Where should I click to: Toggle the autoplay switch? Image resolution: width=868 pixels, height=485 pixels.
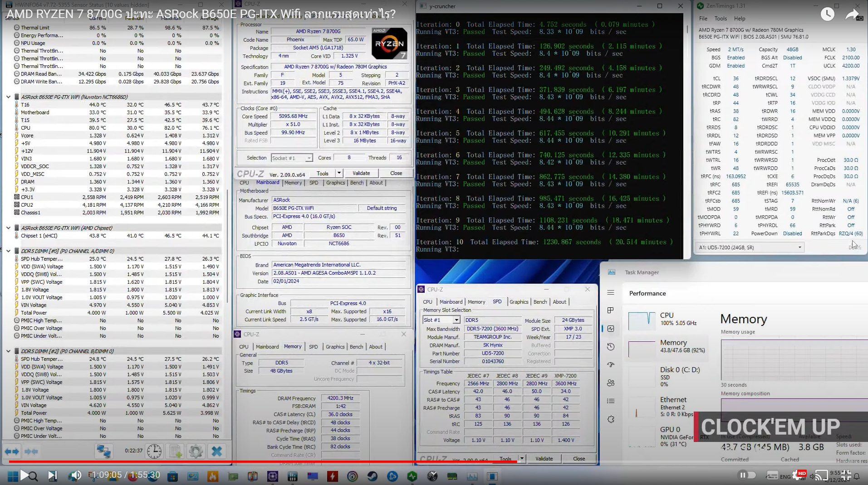coord(747,475)
